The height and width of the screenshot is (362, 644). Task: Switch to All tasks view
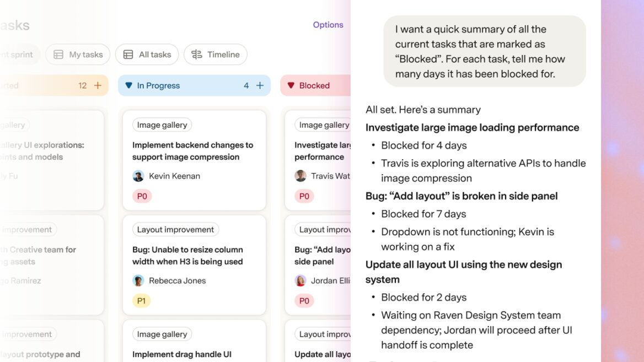point(147,54)
